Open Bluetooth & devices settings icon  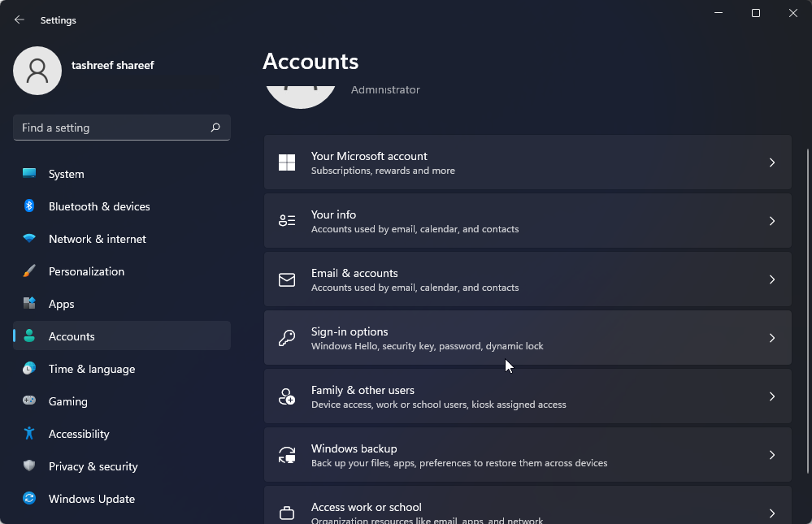(31, 206)
